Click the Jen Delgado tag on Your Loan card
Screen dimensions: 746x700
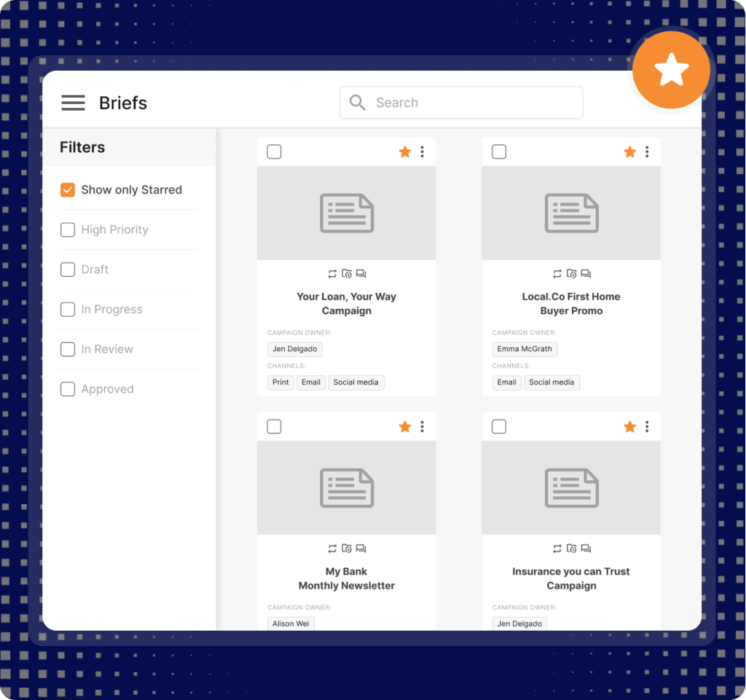295,349
